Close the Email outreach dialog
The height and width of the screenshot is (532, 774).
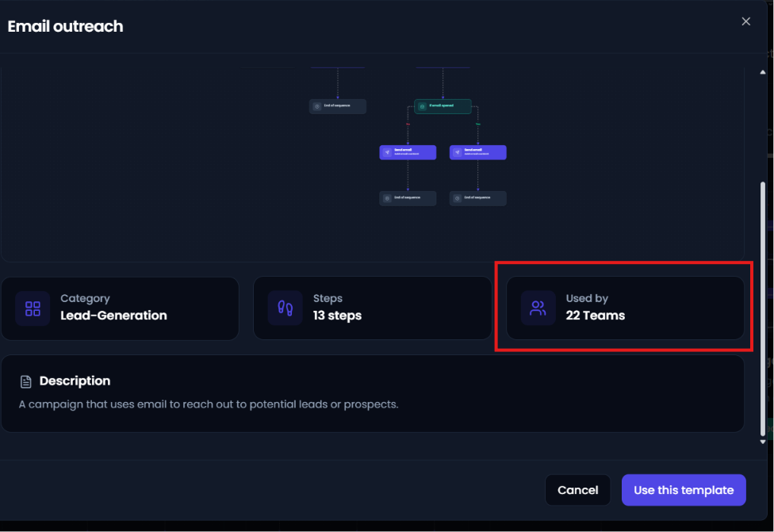[x=746, y=21]
